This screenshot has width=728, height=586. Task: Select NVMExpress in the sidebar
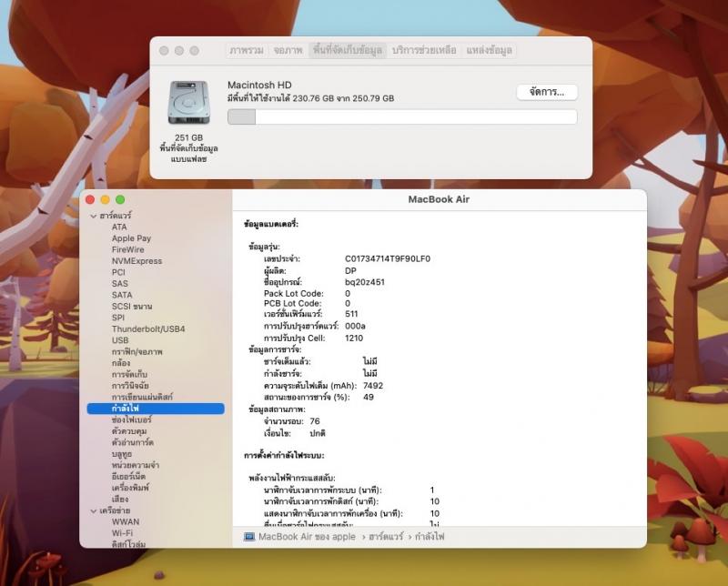pos(137,261)
